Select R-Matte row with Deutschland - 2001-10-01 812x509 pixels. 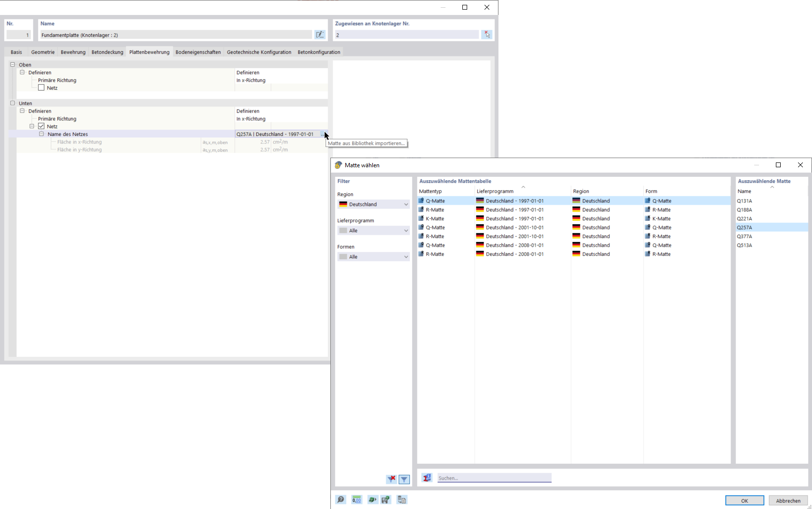click(x=574, y=236)
